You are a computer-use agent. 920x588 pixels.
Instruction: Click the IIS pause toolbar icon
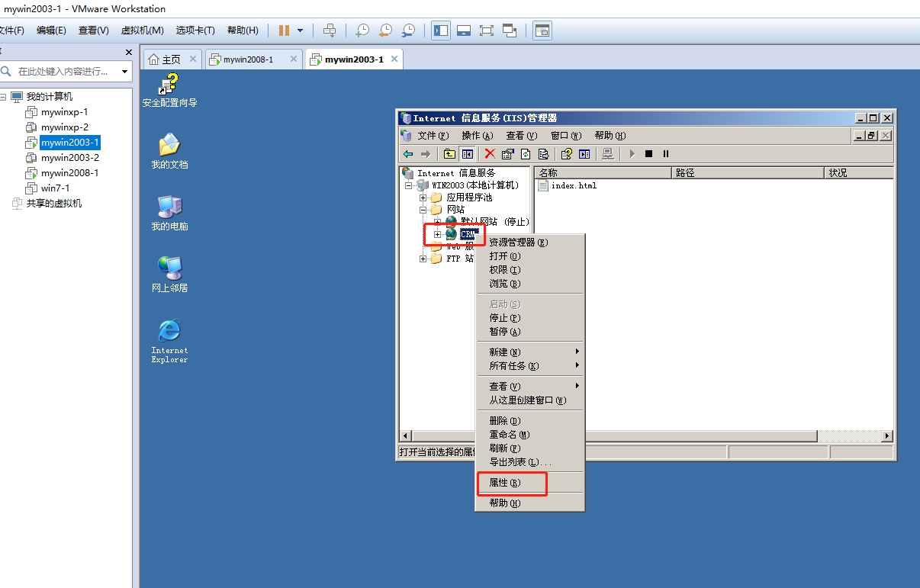[x=665, y=154]
